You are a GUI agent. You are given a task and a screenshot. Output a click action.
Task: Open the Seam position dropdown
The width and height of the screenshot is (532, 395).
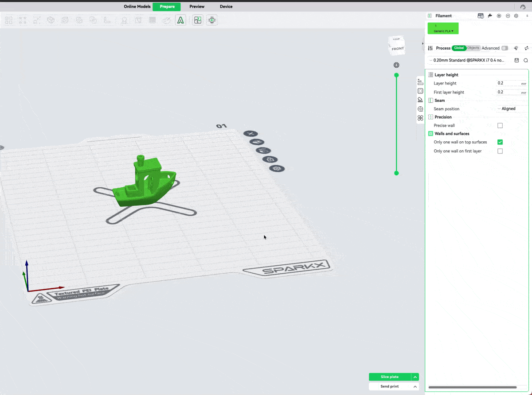pyautogui.click(x=511, y=109)
